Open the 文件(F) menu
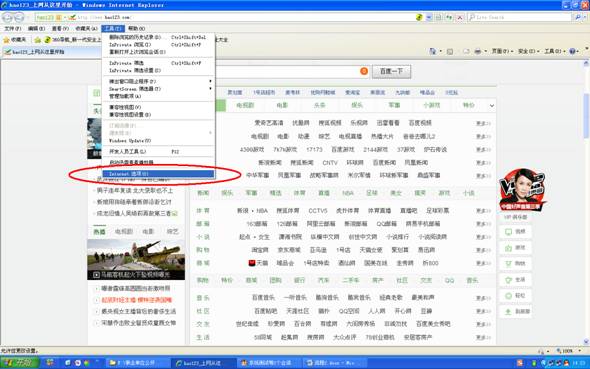Image resolution: width=590 pixels, height=369 pixels. (x=12, y=29)
